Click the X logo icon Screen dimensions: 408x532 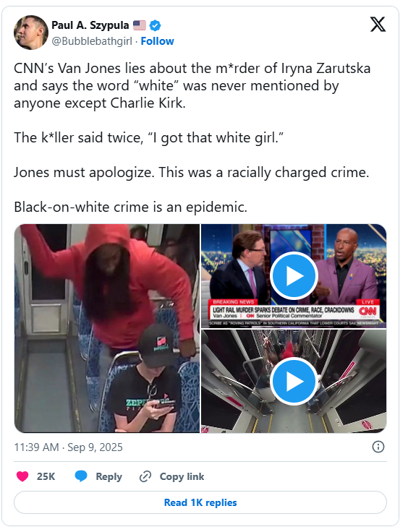pyautogui.click(x=378, y=24)
